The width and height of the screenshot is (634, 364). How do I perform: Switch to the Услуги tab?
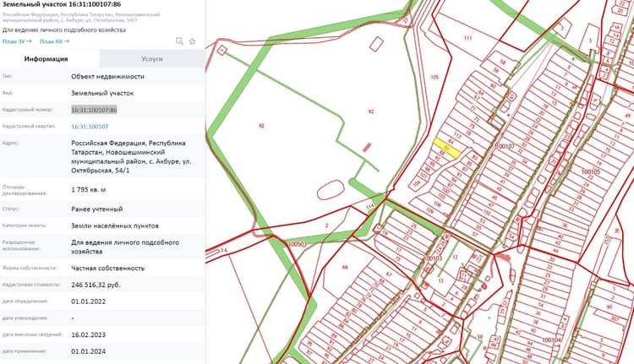(x=152, y=58)
